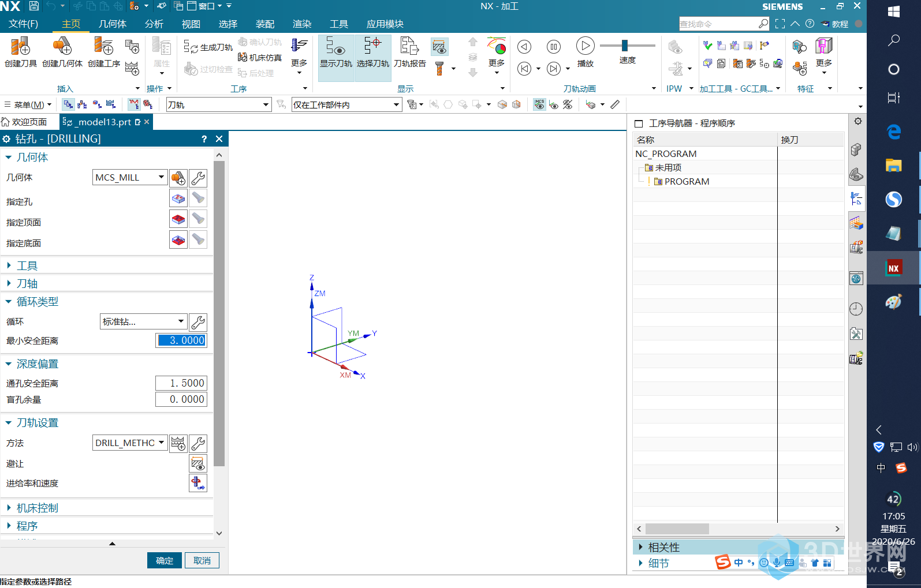
Task: Click the 指定孔 (Specify Holes) select icon
Action: tap(178, 199)
